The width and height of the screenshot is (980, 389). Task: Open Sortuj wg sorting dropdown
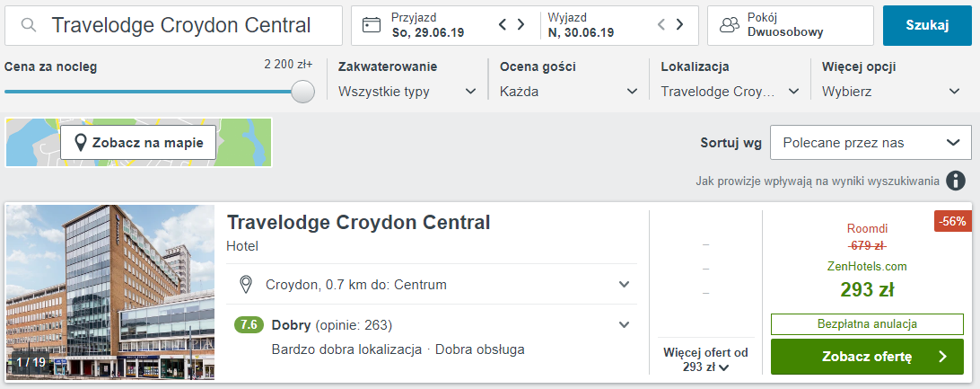871,143
